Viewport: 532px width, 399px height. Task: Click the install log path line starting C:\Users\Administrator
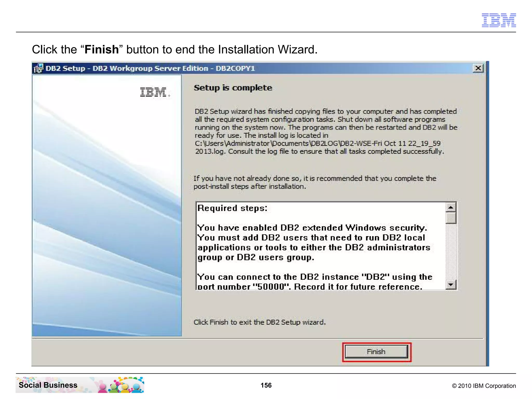[x=317, y=143]
